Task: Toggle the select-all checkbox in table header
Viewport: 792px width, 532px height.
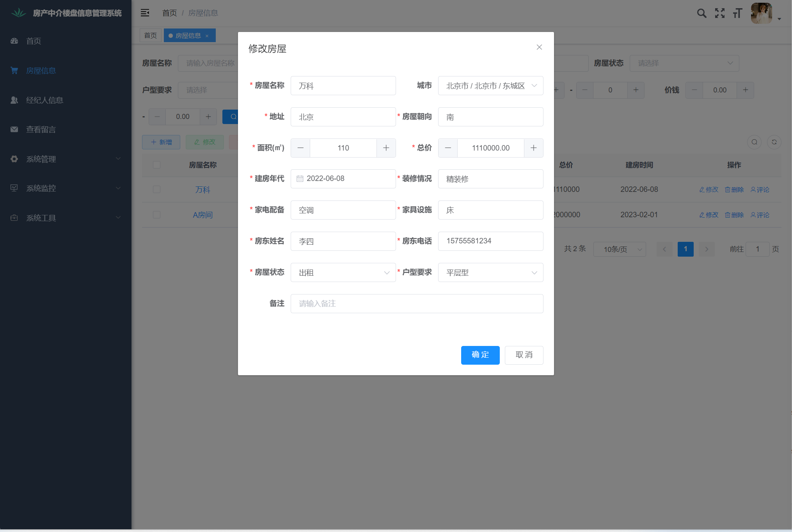Action: tap(156, 165)
